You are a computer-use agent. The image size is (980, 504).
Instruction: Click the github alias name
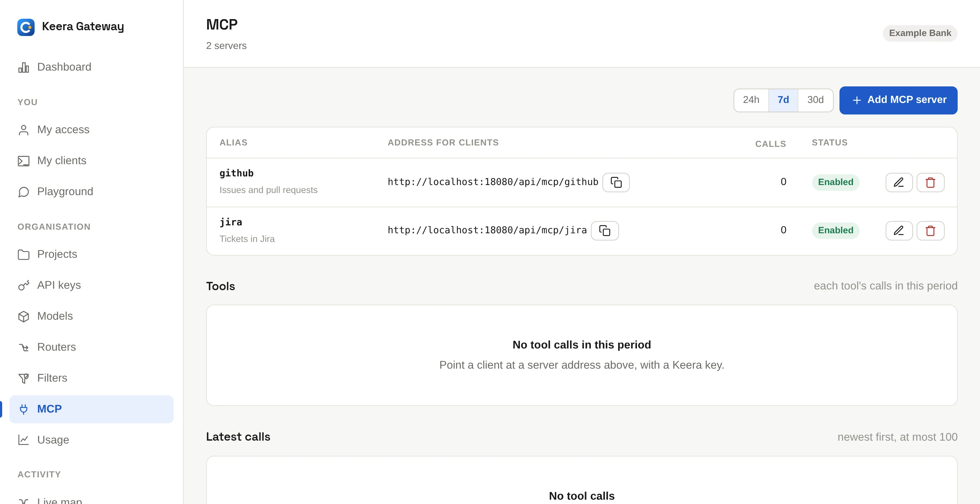tap(236, 173)
